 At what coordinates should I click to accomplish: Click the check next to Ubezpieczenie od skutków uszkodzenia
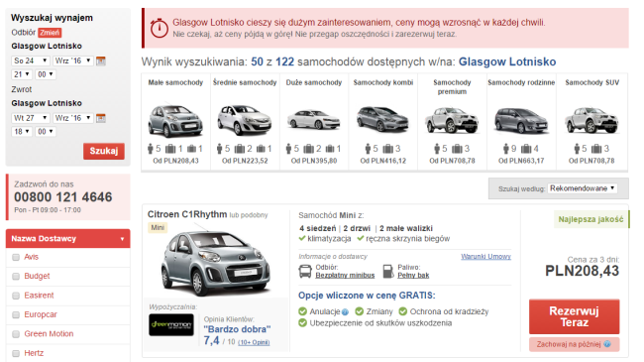[x=303, y=323]
